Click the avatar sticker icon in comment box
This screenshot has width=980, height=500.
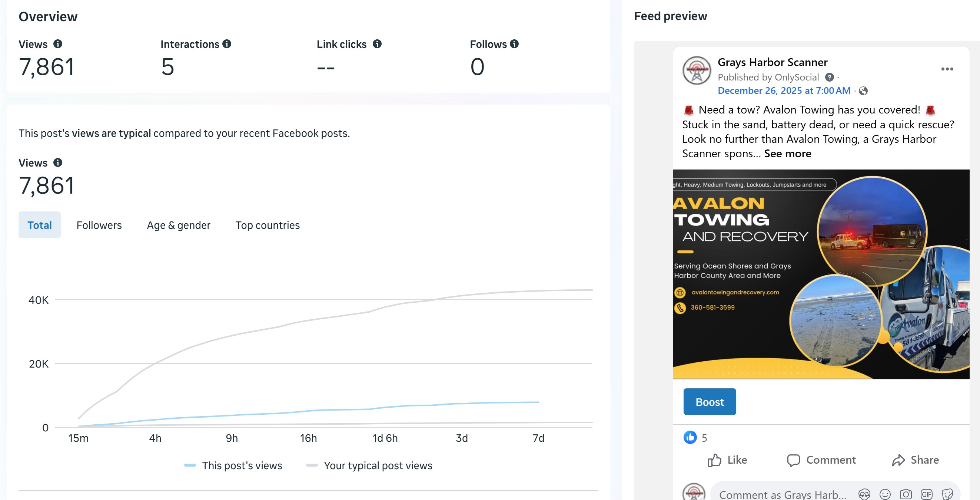(864, 494)
